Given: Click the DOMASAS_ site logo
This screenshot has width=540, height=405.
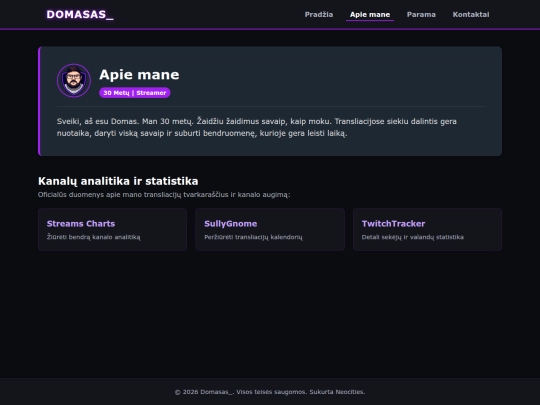Looking at the screenshot, I should (x=80, y=14).
